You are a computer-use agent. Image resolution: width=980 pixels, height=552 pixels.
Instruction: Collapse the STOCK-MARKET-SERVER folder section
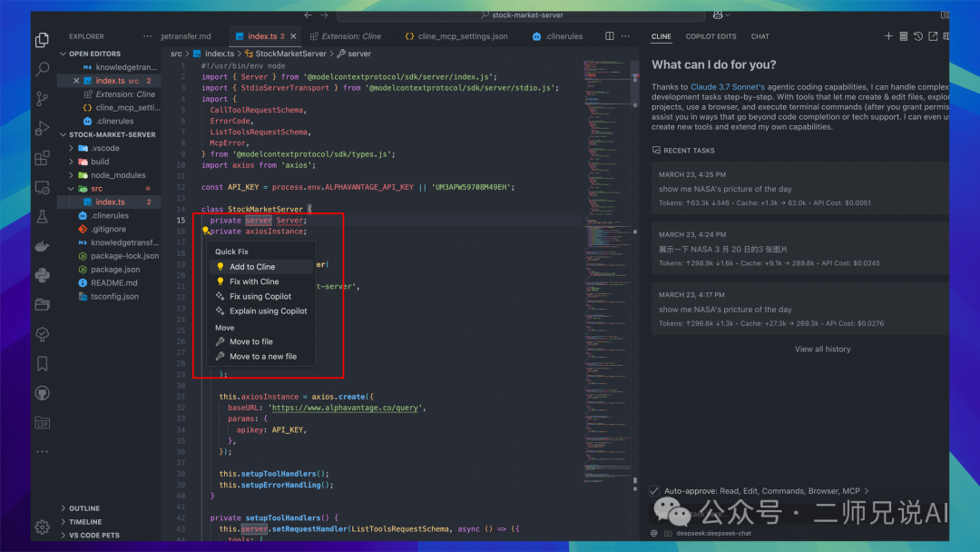click(x=64, y=134)
